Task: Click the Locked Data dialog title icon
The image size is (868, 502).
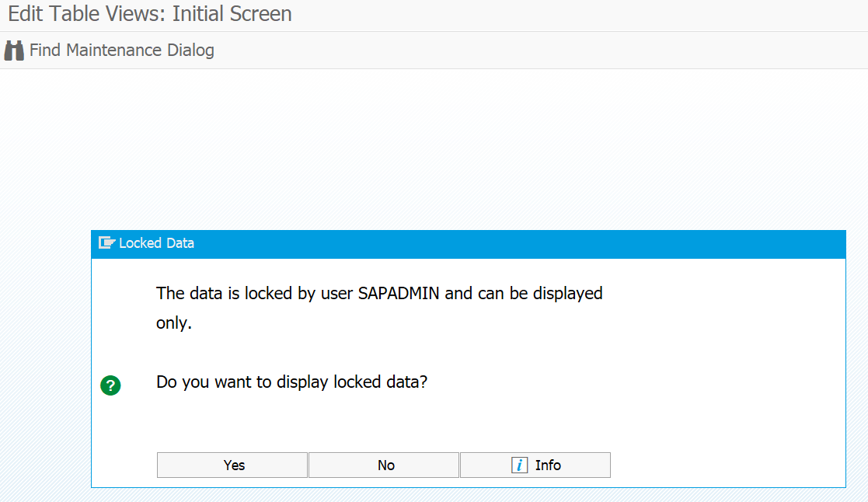Action: 106,243
